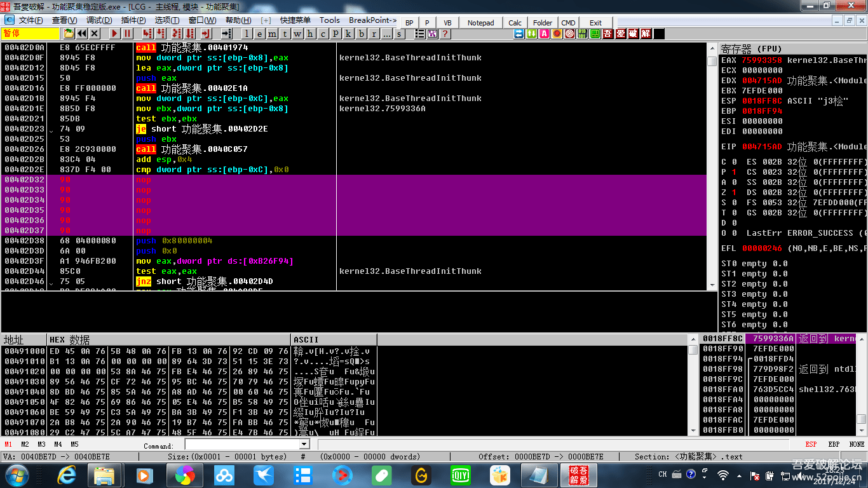
Task: Open the 窗口(W) Window menu
Action: tap(202, 20)
